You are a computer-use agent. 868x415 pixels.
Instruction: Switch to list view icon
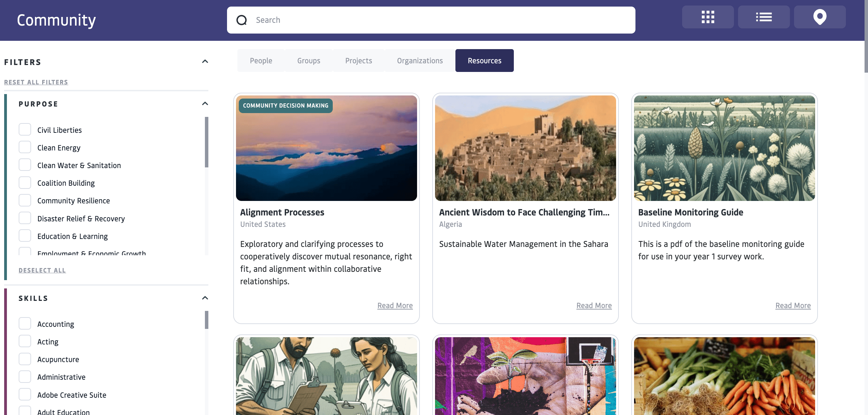764,17
